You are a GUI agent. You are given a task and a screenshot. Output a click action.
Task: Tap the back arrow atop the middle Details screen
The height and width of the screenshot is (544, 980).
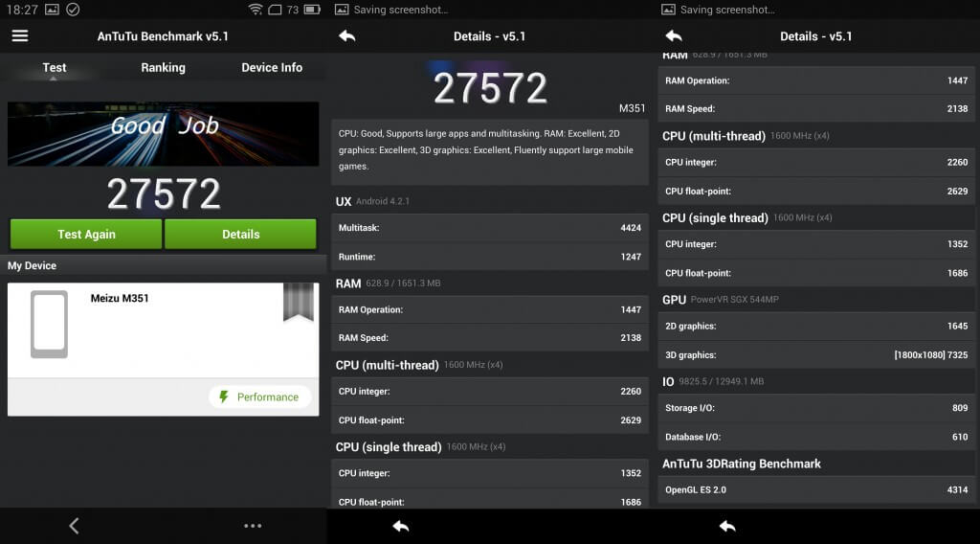[x=346, y=36]
